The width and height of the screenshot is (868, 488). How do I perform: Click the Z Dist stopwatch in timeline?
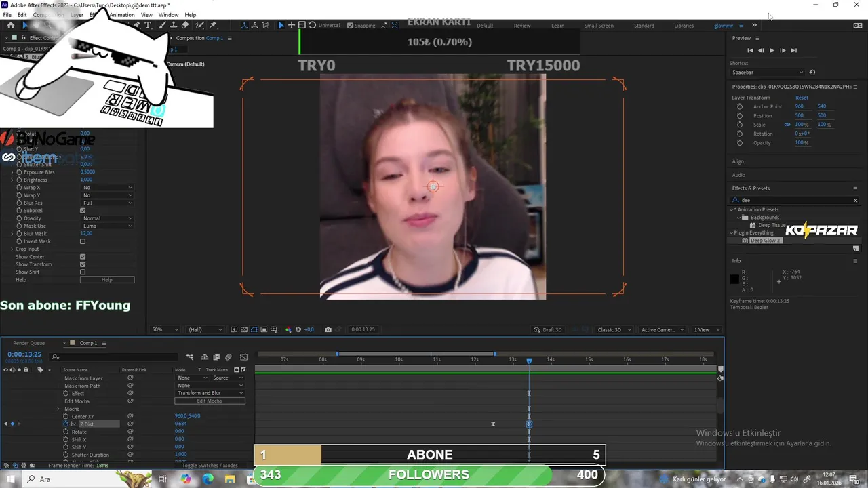coord(66,424)
